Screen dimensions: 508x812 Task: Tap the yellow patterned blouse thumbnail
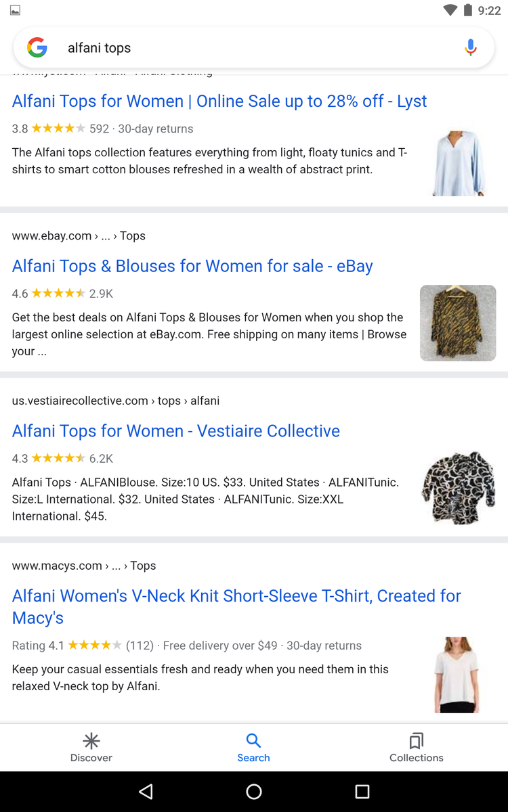(458, 323)
